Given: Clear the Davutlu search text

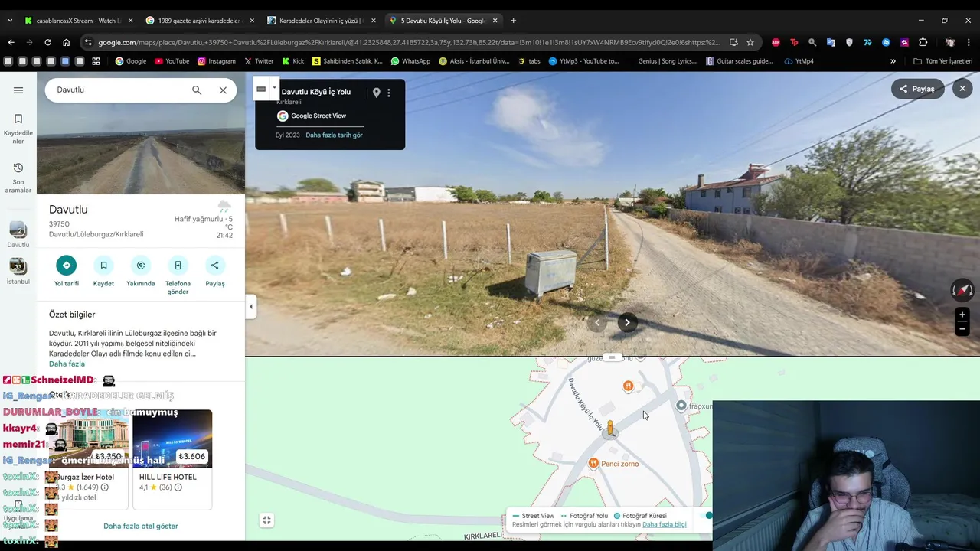Looking at the screenshot, I should 223,90.
